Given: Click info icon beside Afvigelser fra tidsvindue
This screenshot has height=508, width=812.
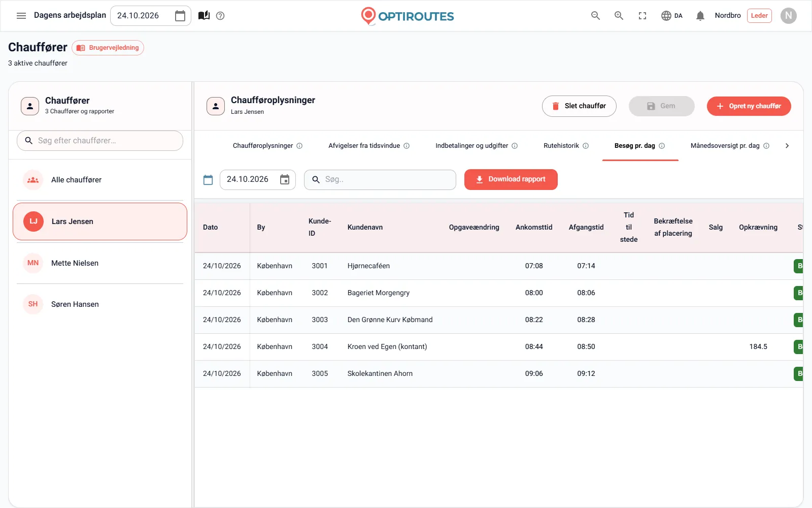Looking at the screenshot, I should tap(407, 146).
